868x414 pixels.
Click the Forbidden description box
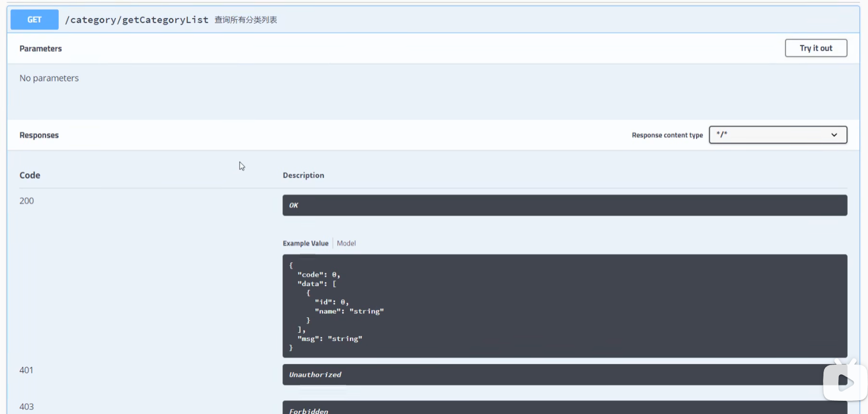tap(565, 407)
